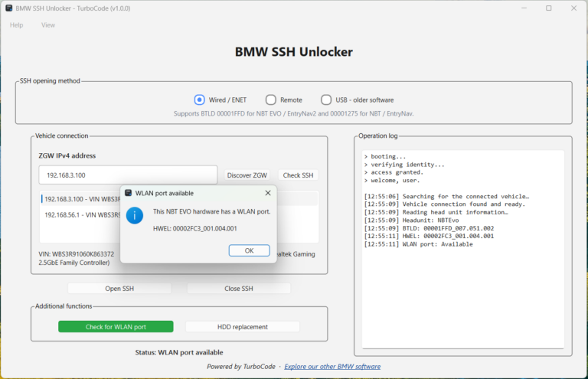Open Explore our other BMW software link
The height and width of the screenshot is (379, 588).
pos(332,366)
